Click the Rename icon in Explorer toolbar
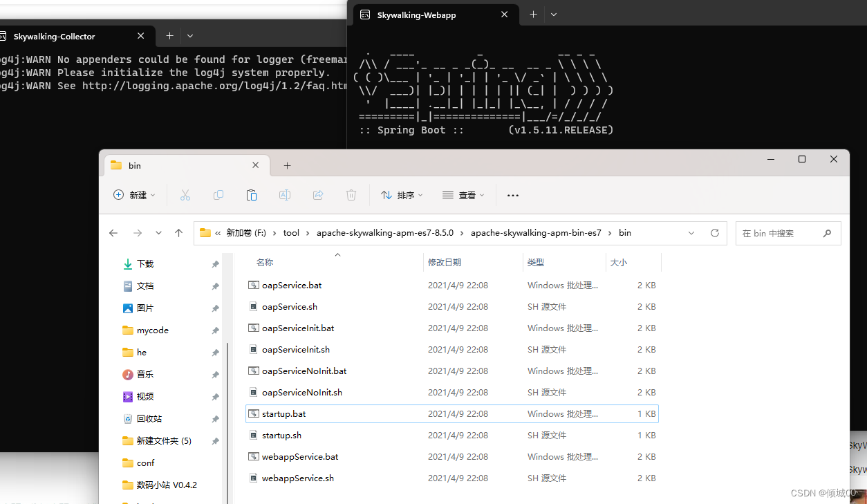 pyautogui.click(x=284, y=196)
